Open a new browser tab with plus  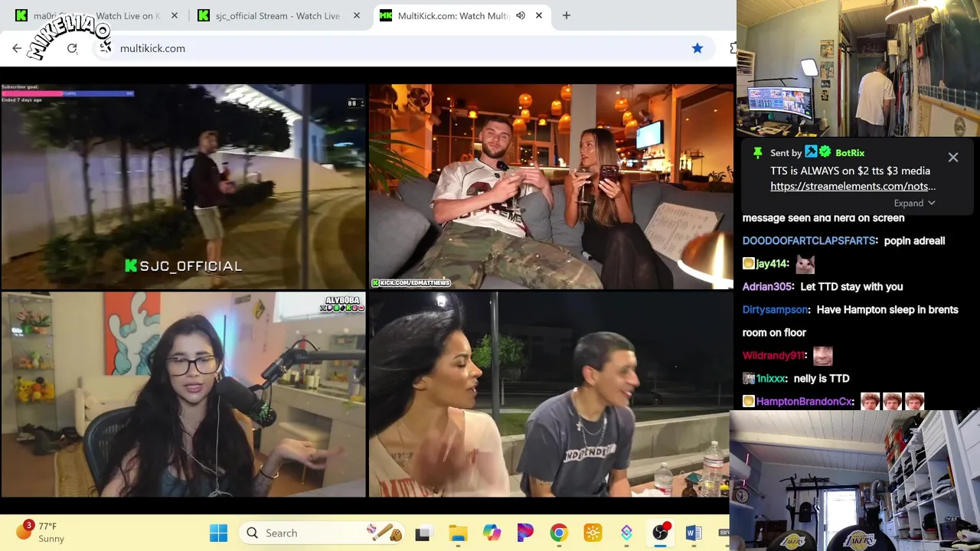(x=567, y=15)
